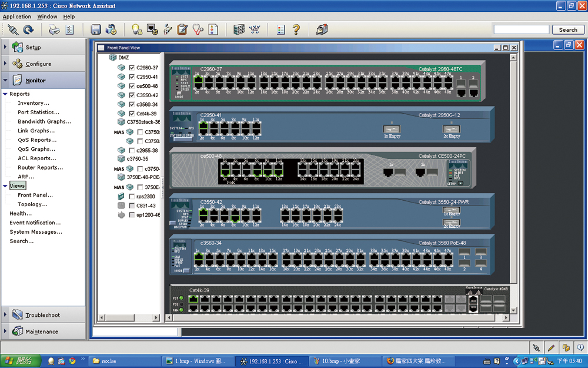The height and width of the screenshot is (368, 588).
Task: Click the MODE button on C2960-37 panel
Action: 179,93
